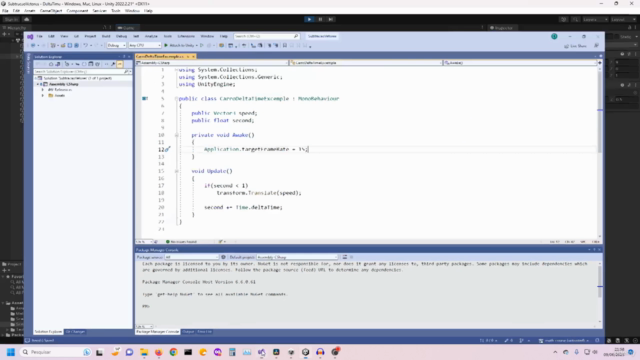This screenshot has height=360, width=640.
Task: Click the Solution Explorer Properties wrench icon
Action: 113,64
